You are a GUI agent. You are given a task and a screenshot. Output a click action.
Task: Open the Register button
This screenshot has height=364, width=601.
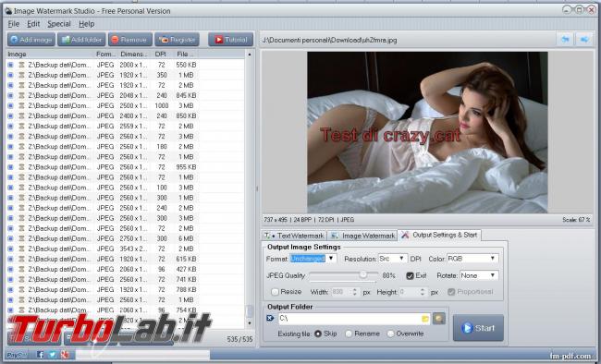coord(178,40)
